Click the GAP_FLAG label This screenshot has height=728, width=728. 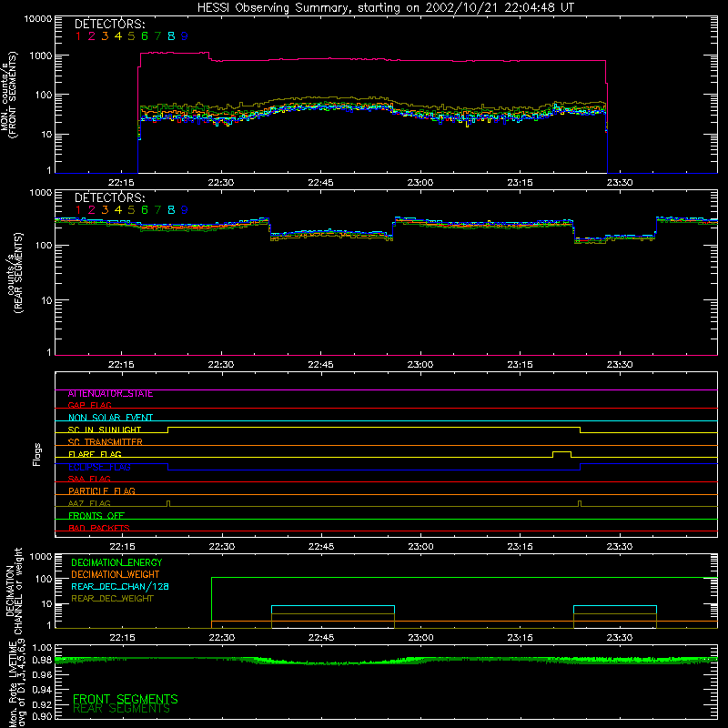click(89, 406)
